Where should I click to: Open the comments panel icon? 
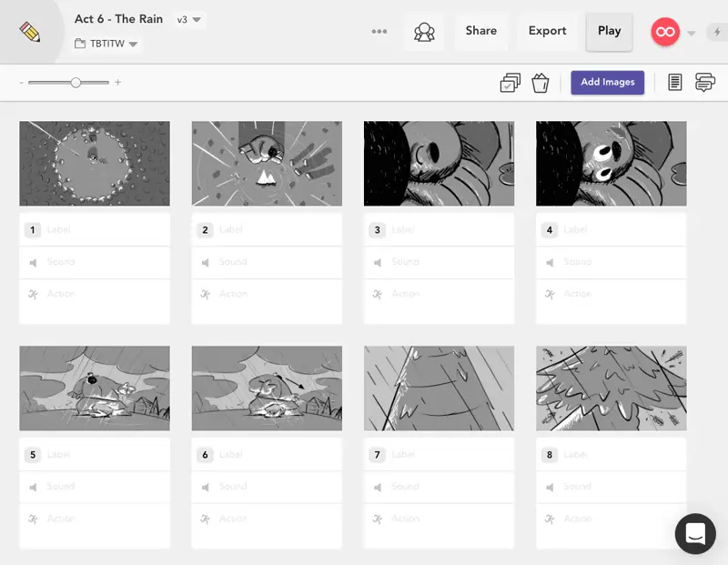[x=704, y=82]
